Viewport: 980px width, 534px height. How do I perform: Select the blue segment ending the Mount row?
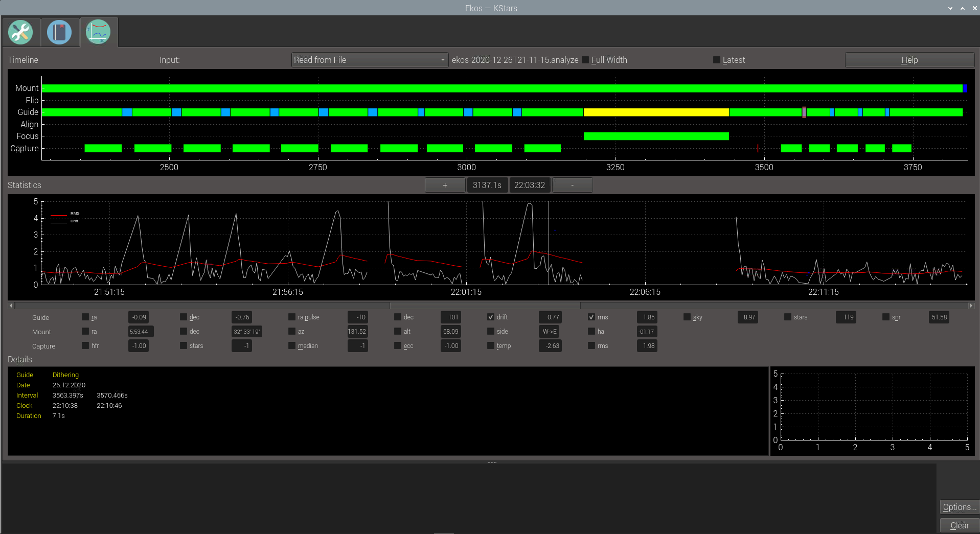click(x=965, y=88)
